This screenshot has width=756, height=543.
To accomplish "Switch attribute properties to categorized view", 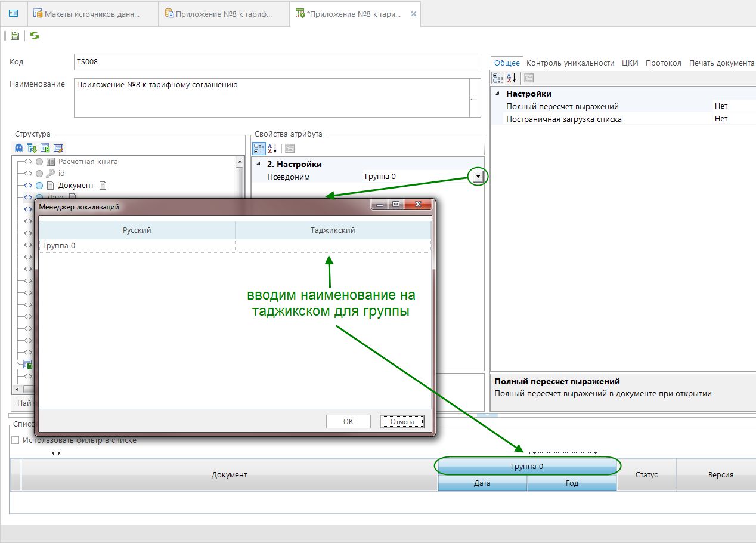I will point(259,148).
